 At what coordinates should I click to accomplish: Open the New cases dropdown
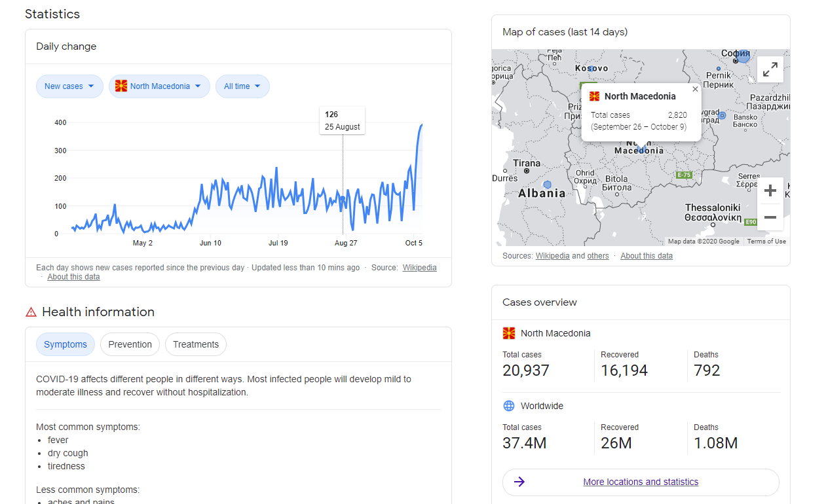(69, 86)
